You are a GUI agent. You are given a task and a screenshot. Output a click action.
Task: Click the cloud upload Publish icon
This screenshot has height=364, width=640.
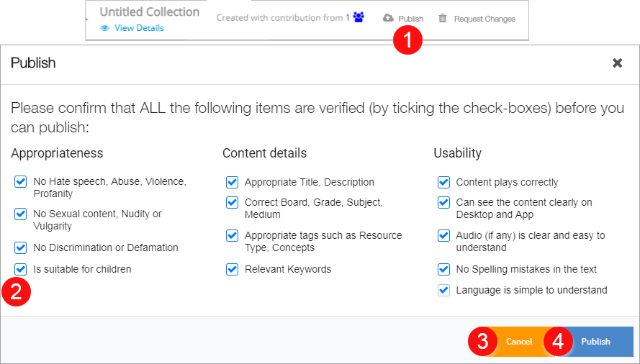point(388,18)
